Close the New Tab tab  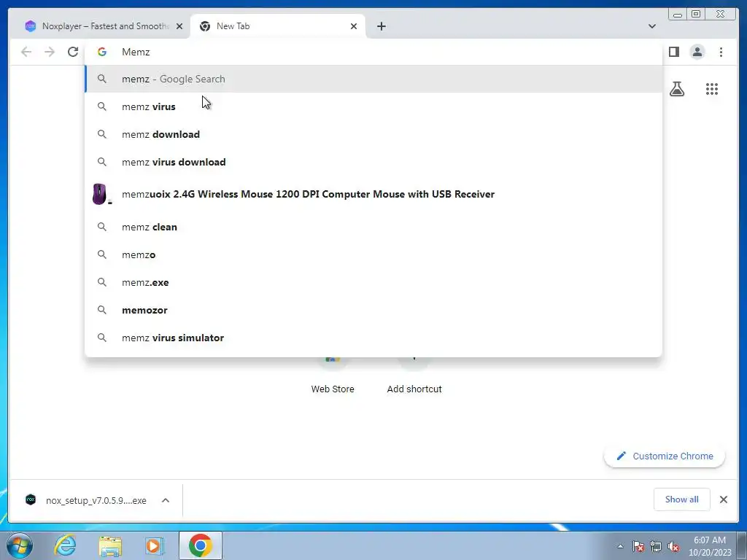[354, 26]
